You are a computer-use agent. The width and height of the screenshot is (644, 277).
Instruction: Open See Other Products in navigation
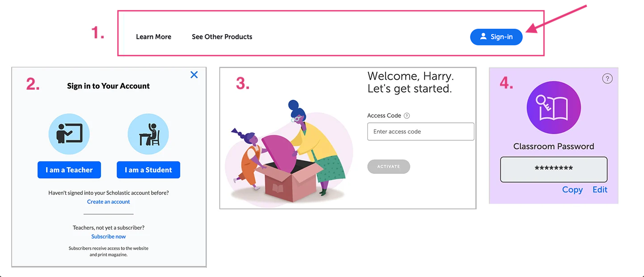pyautogui.click(x=222, y=37)
